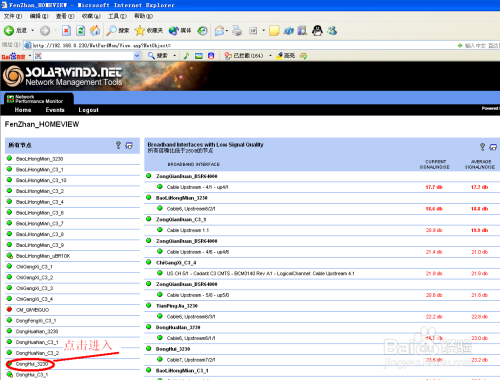Click the Search magnifier toolbar icon
The width and height of the screenshot is (500, 380).
(x=111, y=31)
